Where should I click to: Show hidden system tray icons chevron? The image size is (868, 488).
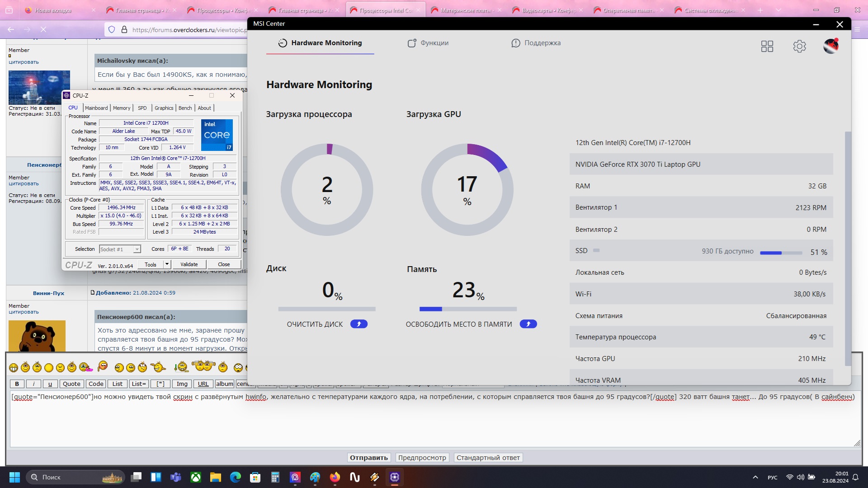point(755,477)
